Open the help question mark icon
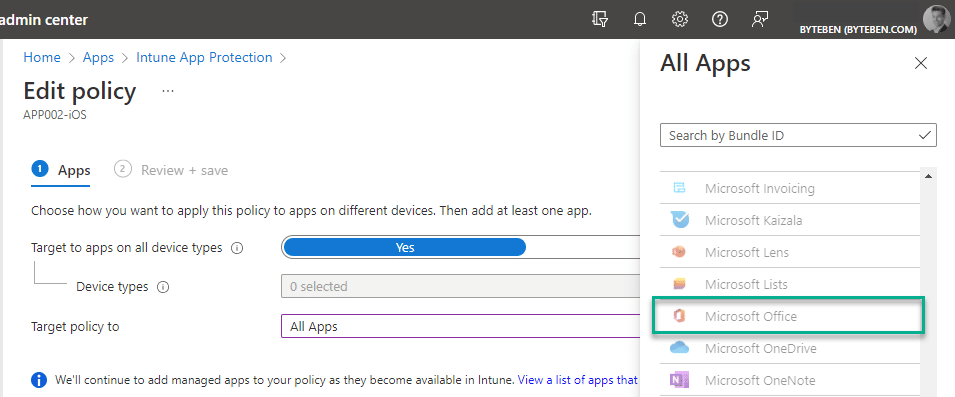 [720, 19]
